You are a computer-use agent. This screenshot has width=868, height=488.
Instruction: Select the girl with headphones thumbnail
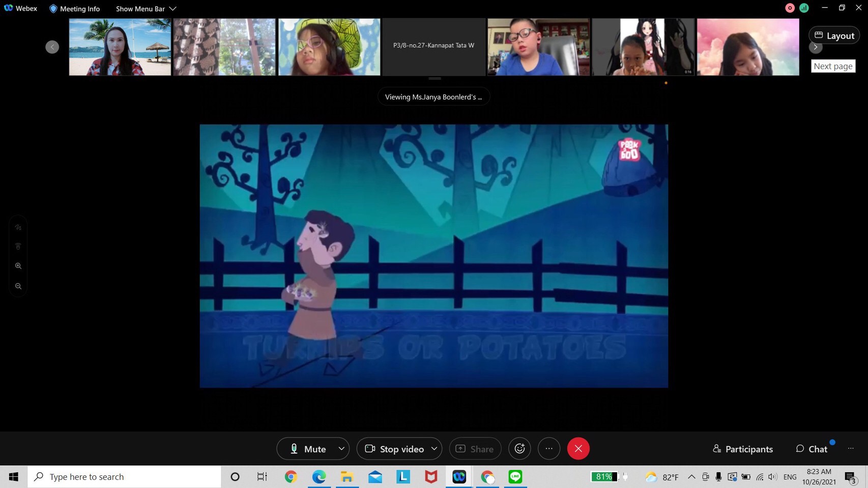coord(329,47)
